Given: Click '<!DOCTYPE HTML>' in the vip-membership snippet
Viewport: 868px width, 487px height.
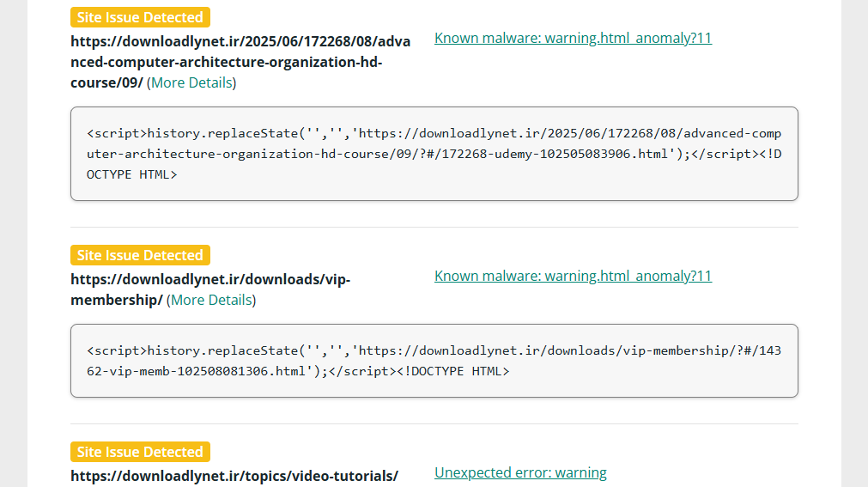Looking at the screenshot, I should pyautogui.click(x=453, y=371).
